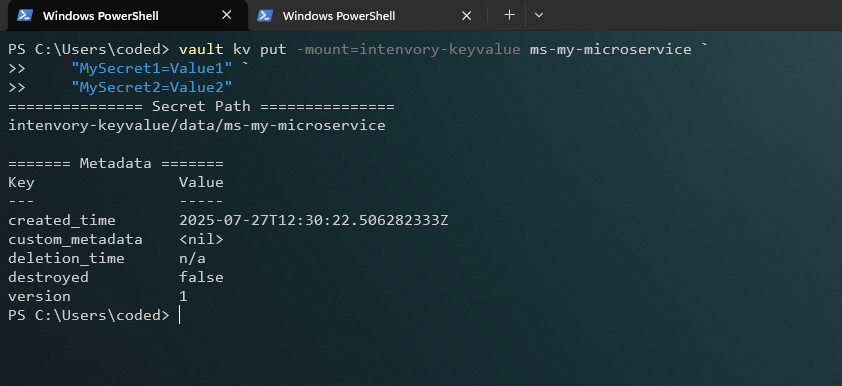The height and width of the screenshot is (386, 842).
Task: Click the 'destroyed' key
Action: 48,278
